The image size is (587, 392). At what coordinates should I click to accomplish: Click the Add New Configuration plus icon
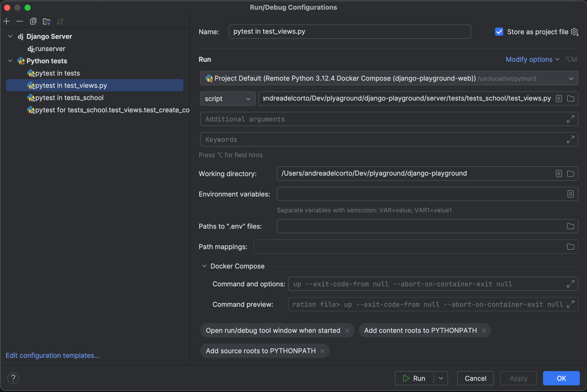tap(7, 21)
